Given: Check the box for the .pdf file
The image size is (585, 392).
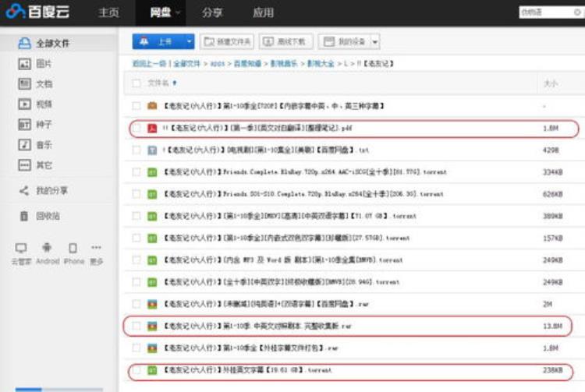Looking at the screenshot, I should click(136, 128).
